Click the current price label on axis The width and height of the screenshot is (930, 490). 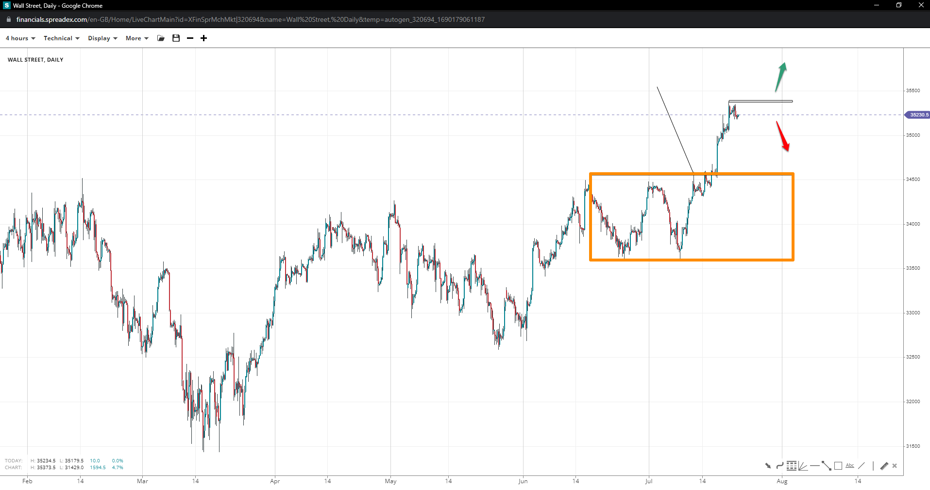coord(918,115)
